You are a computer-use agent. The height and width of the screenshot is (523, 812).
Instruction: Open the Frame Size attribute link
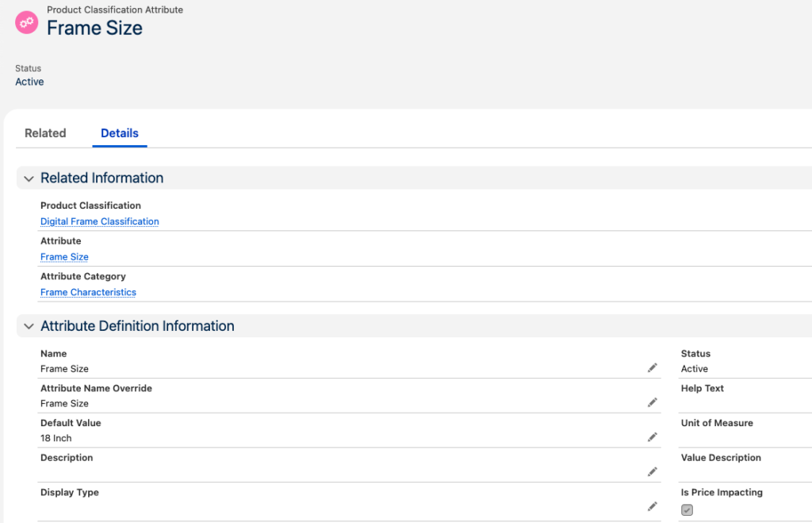[64, 257]
